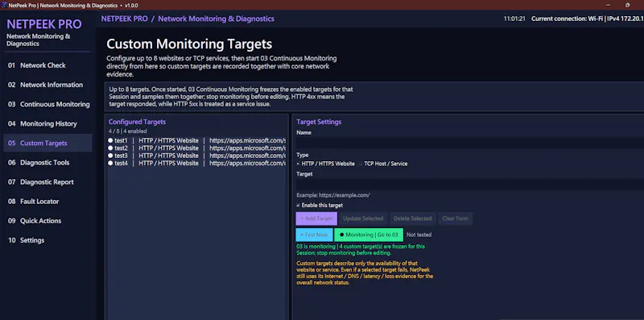
Task: Click the Current connection: Wi-Fi status text
Action: click(588, 19)
